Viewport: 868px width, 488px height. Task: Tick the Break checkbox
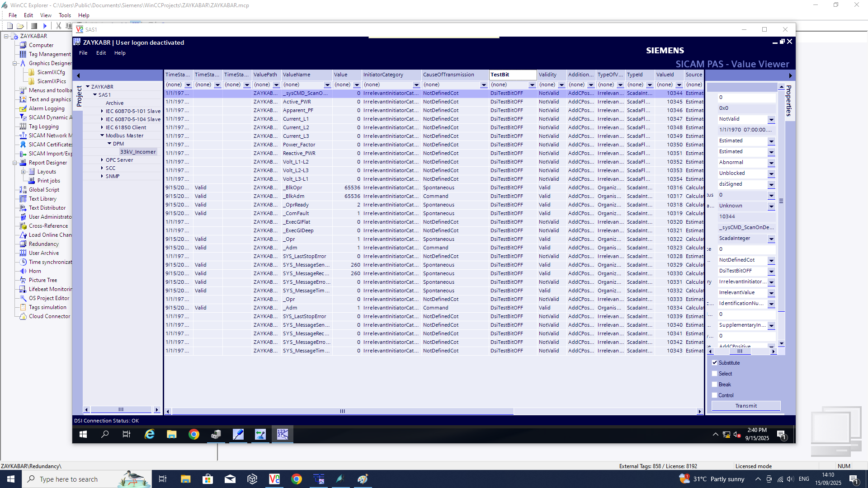point(715,385)
